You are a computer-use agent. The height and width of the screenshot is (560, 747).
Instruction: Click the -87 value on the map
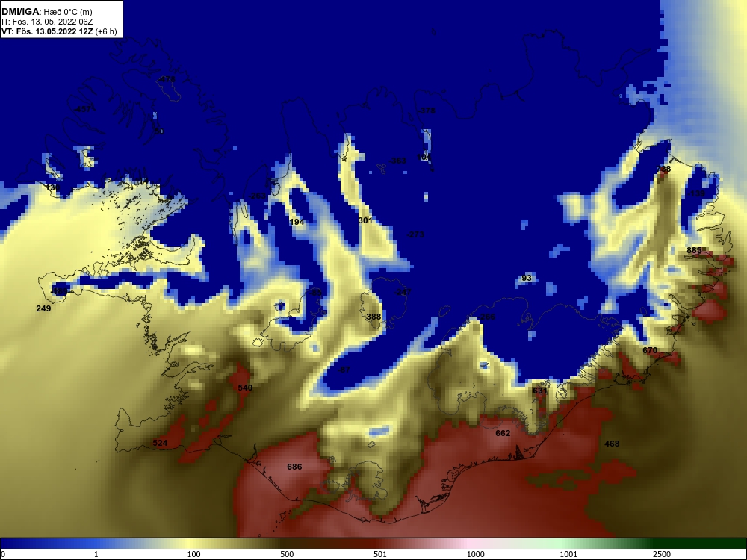point(344,370)
